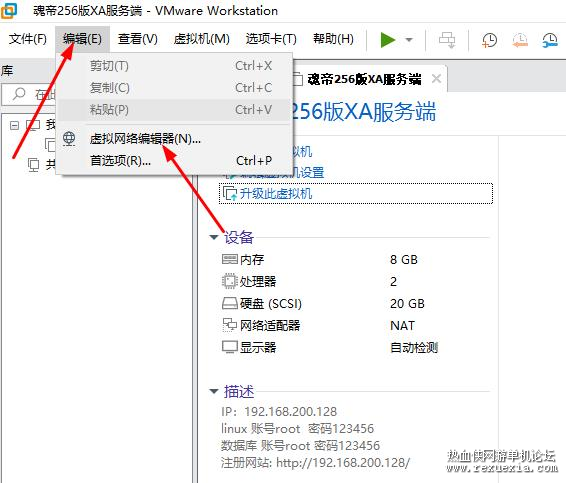Open the snapshot manager icon
The height and width of the screenshot is (483, 566).
[x=550, y=40]
